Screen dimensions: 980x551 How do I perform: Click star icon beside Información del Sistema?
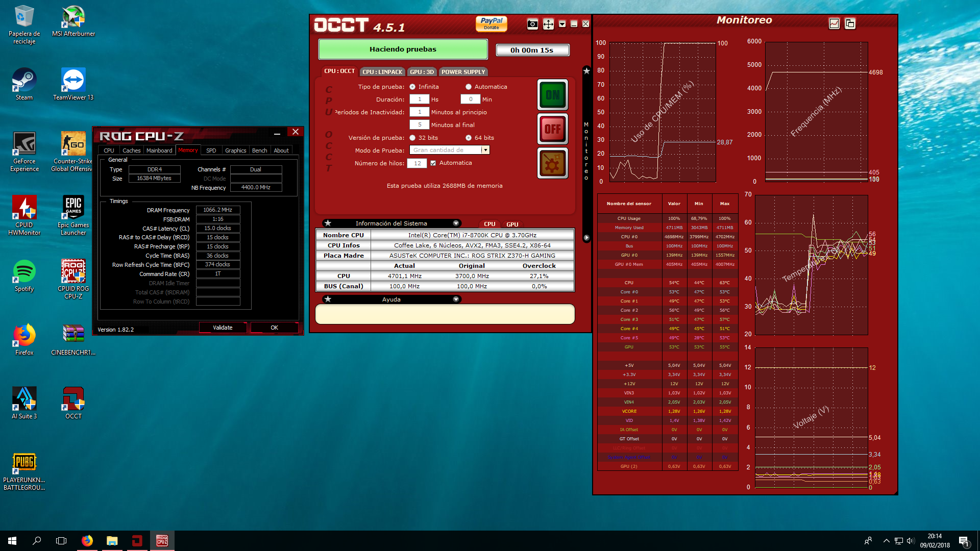click(328, 223)
